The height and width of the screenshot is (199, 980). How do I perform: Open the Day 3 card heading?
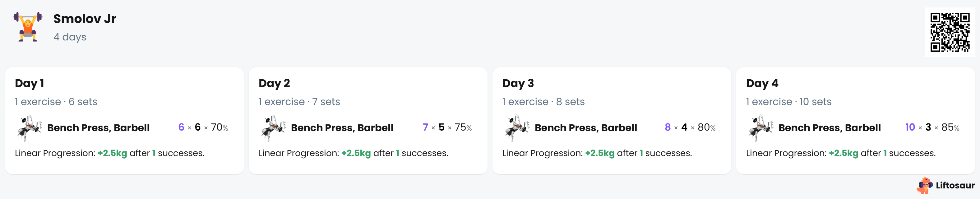pyautogui.click(x=518, y=83)
